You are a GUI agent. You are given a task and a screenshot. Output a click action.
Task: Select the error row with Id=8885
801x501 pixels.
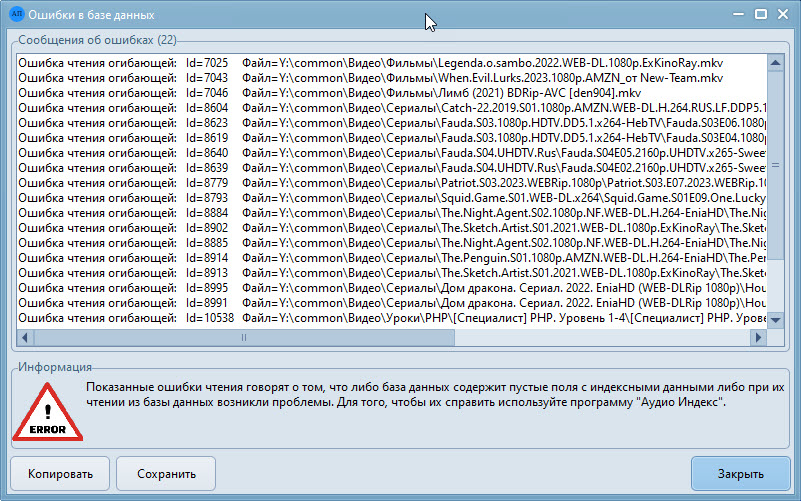[392, 243]
